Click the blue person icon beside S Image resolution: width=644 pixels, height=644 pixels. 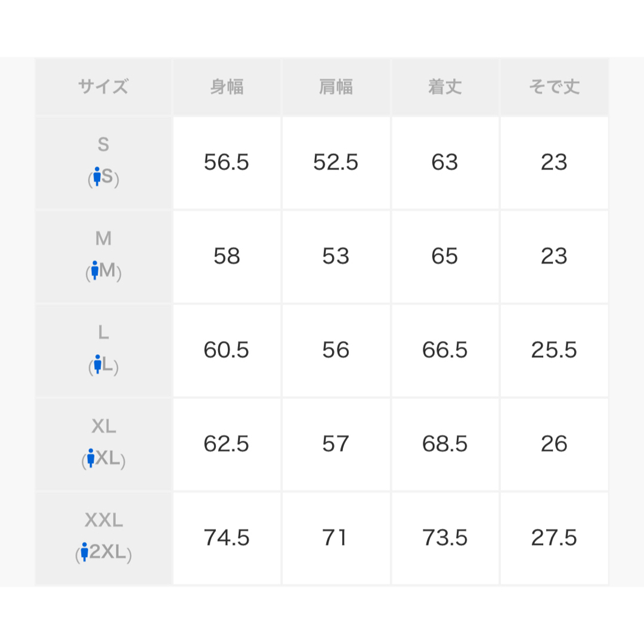point(97,177)
